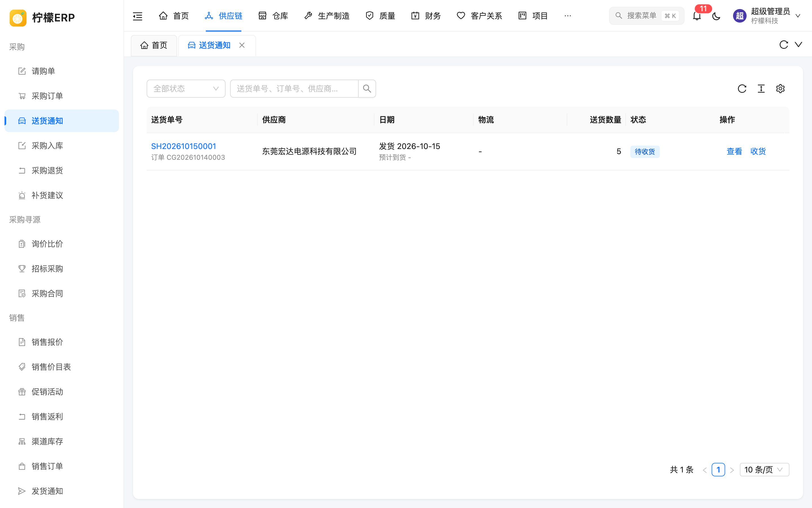Toggle dark mode with the moon icon
The width and height of the screenshot is (812, 508).
pos(716,16)
